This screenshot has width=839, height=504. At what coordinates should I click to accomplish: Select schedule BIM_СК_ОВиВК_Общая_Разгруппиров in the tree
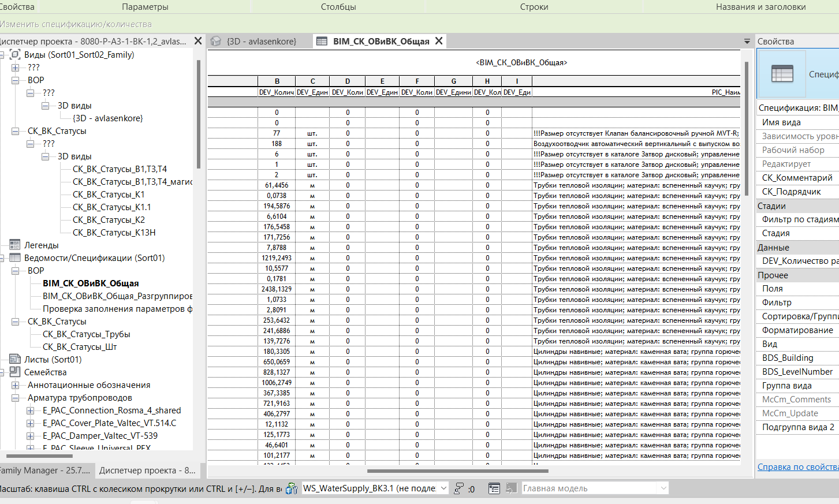(x=118, y=296)
